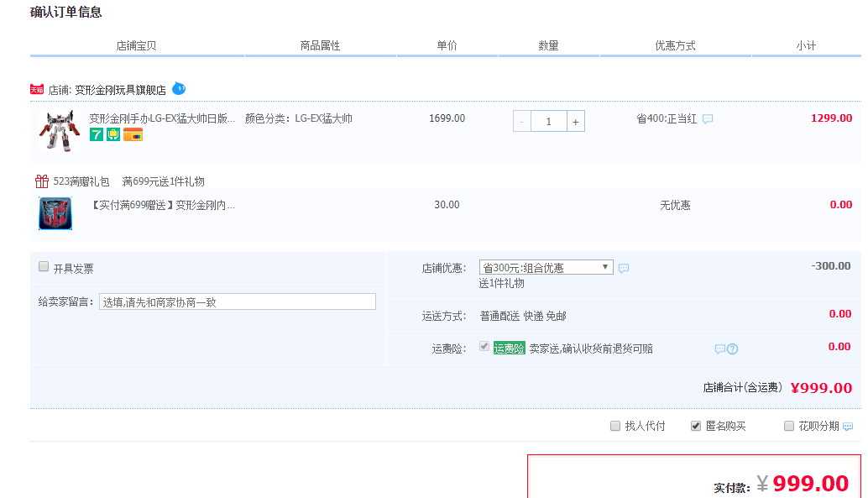Open the 猛大帅 robot product thumbnail
Viewport: 868px width, 498px height.
[60, 130]
